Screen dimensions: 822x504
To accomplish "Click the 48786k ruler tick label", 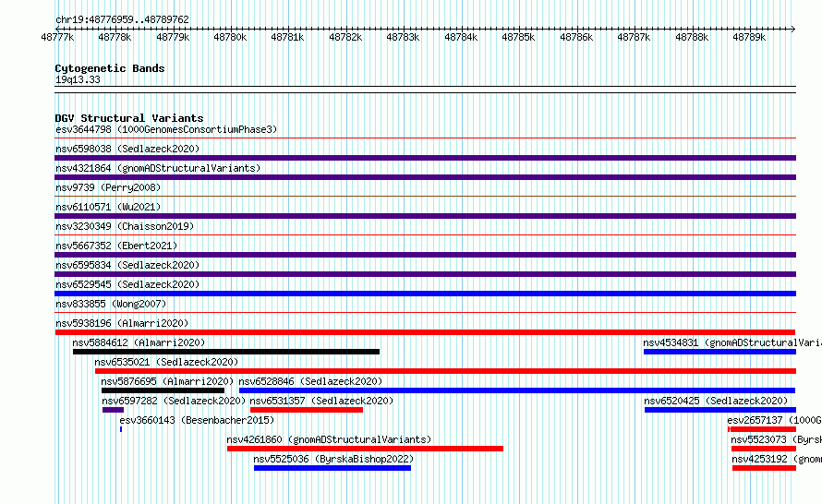I will tap(576, 37).
